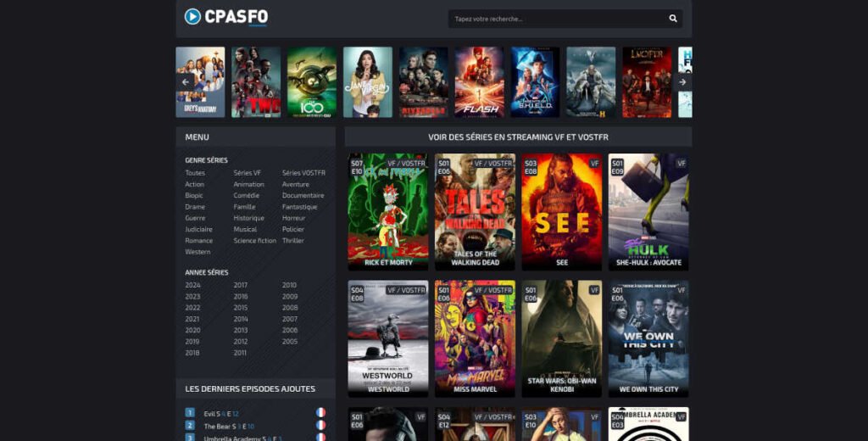Image resolution: width=868 pixels, height=441 pixels.
Task: Choose the Biopic genre
Action: click(194, 196)
